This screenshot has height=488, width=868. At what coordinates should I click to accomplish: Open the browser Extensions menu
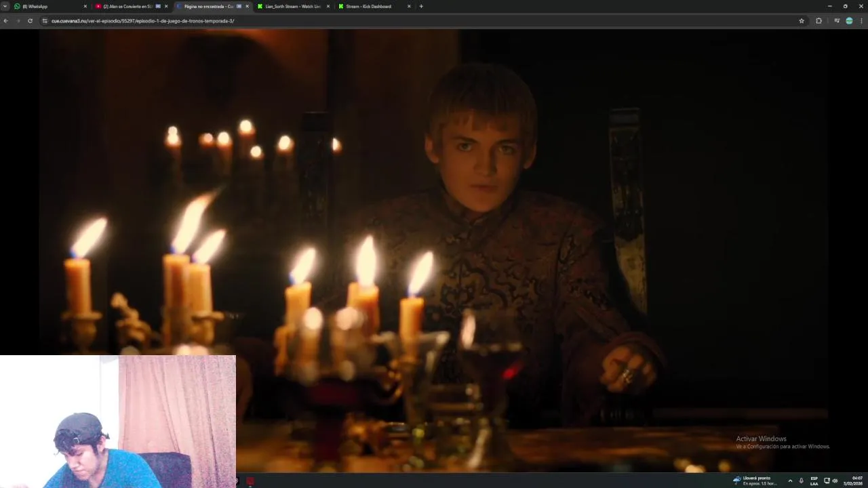tap(818, 21)
